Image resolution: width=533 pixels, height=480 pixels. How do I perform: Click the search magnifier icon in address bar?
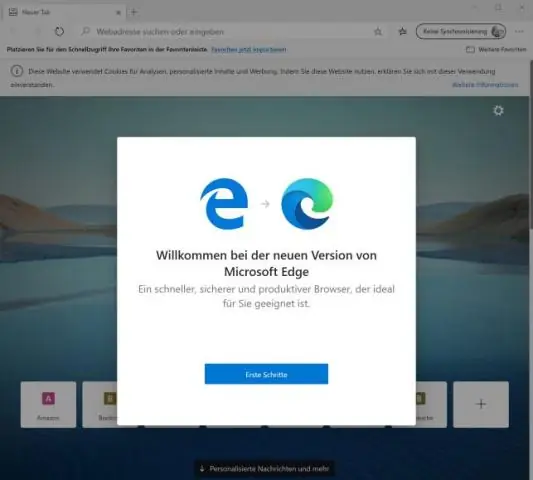click(86, 32)
